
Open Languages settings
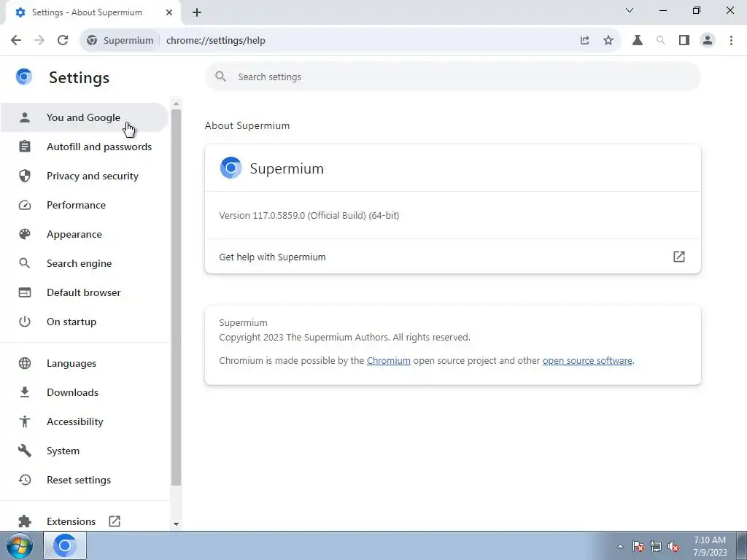click(85, 363)
